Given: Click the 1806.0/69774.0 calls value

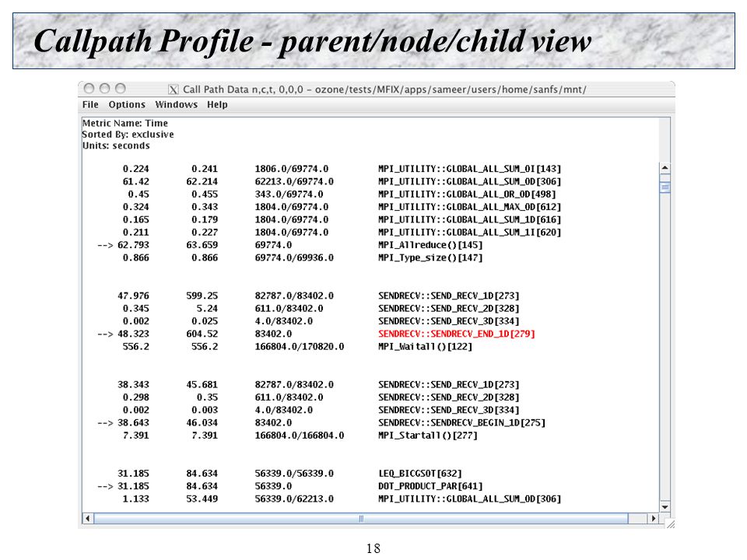Looking at the screenshot, I should pyautogui.click(x=292, y=169).
